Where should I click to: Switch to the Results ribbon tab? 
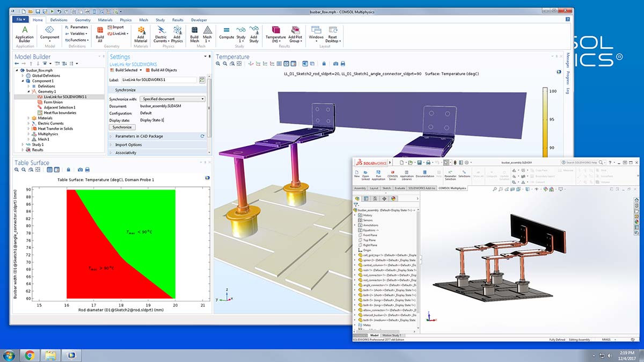point(177,20)
